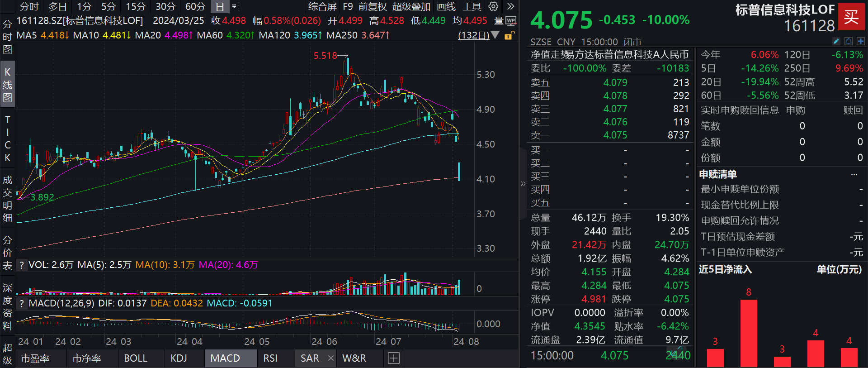Open 综合屏 view

(x=322, y=6)
